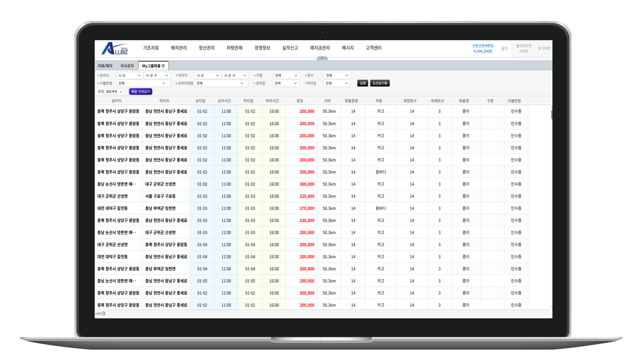Switch to the 의뢰/배차 tab
The height and width of the screenshot is (362, 644).
(x=105, y=66)
